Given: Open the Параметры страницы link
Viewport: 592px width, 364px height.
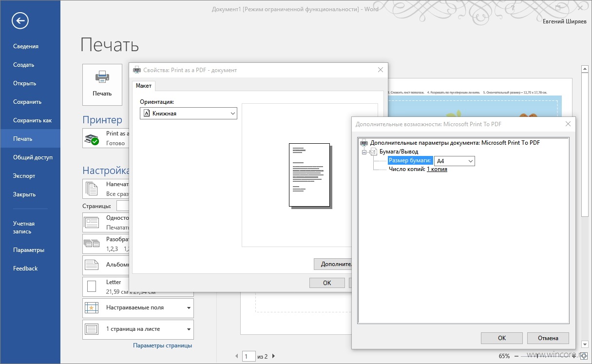Looking at the screenshot, I should point(163,345).
